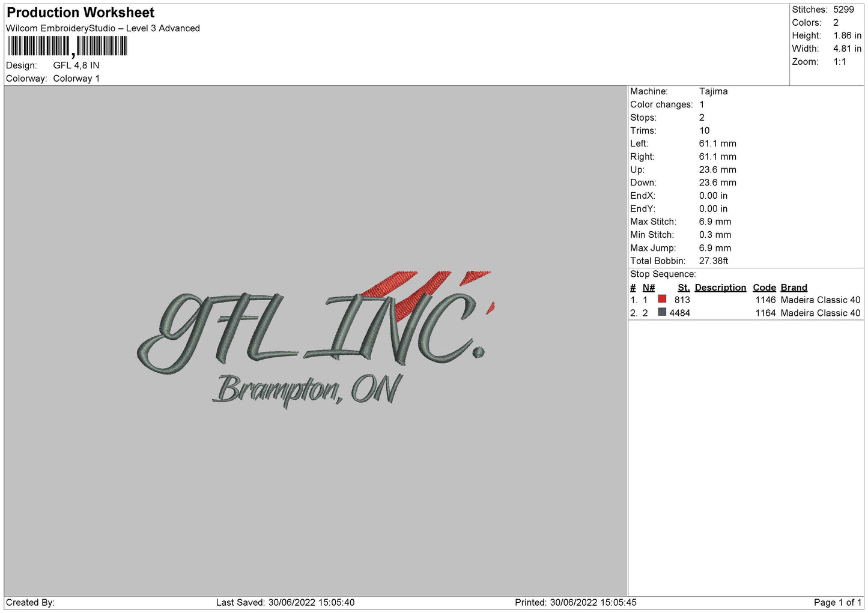Click Total Bobbin value '27.38ft'
The height and width of the screenshot is (613, 868).
coord(714,261)
